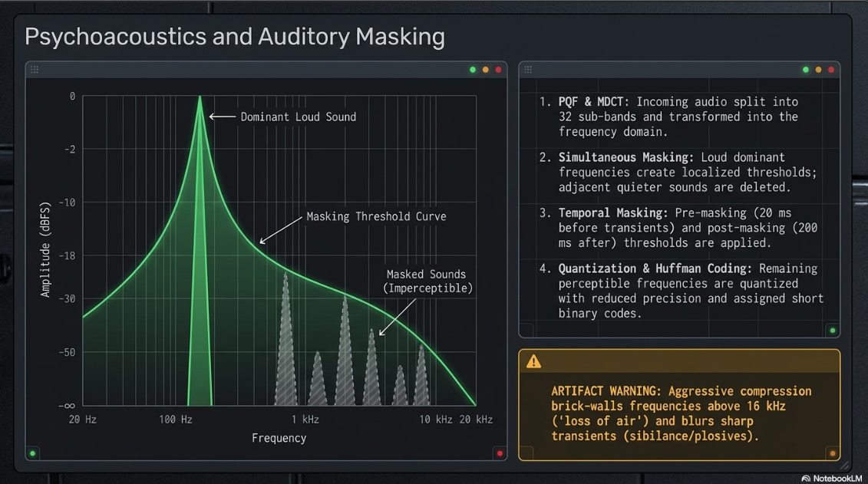Select the Masking Threshold Curve label

[376, 216]
